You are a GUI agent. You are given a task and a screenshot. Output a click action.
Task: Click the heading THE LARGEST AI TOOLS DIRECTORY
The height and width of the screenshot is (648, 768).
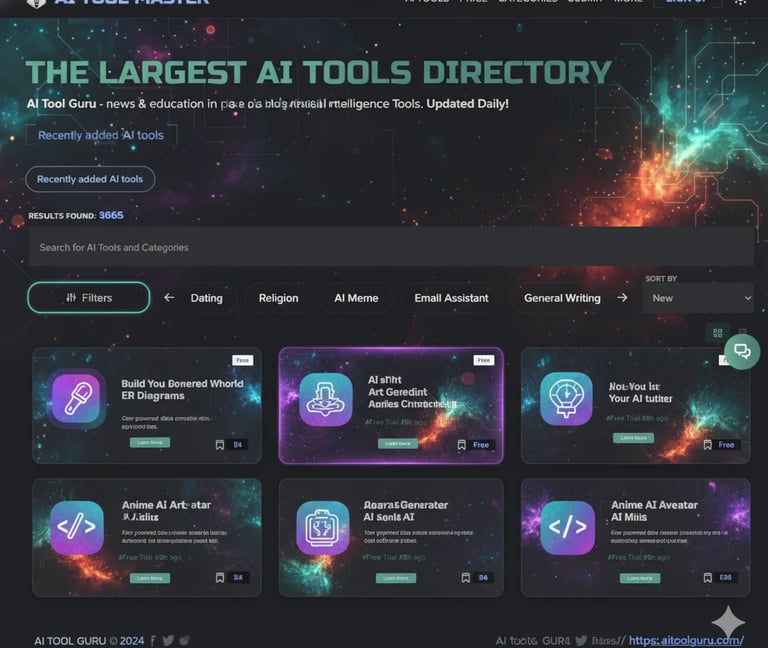click(x=319, y=72)
